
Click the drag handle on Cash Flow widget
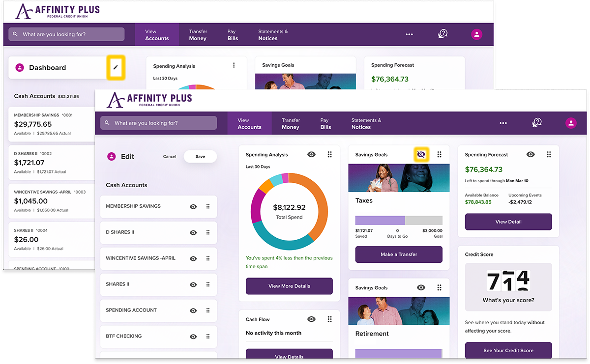[x=329, y=319]
